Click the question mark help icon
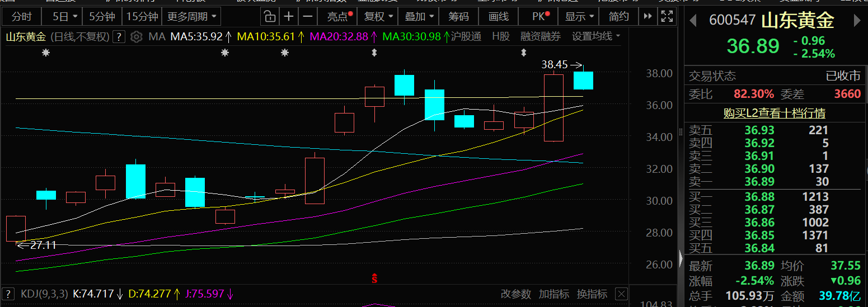Image resolution: width=868 pixels, height=307 pixels. tap(119, 37)
